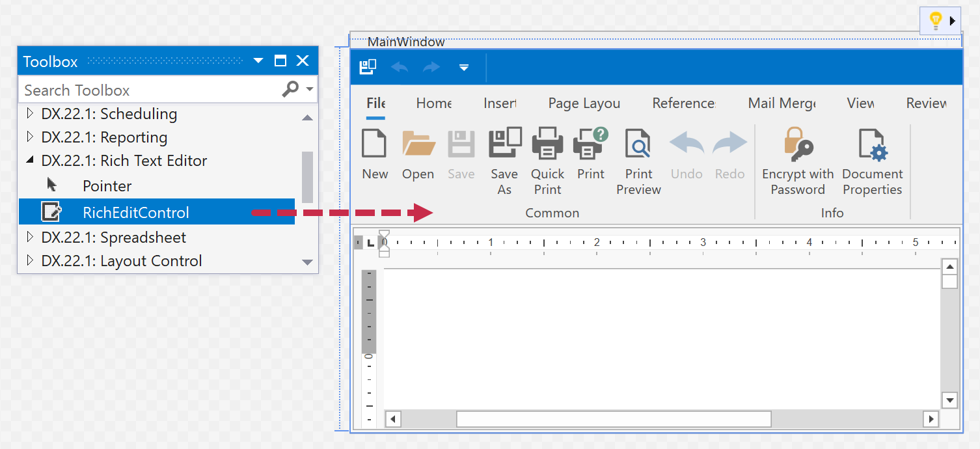Open the quick access toolbar customize dropdown
Screen dimensions: 980x449
464,67
